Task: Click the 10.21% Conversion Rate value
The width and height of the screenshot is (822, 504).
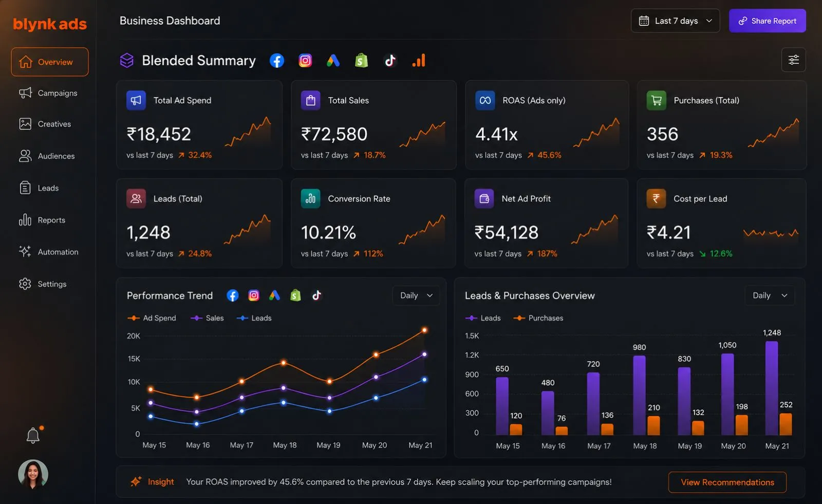Action: point(328,233)
